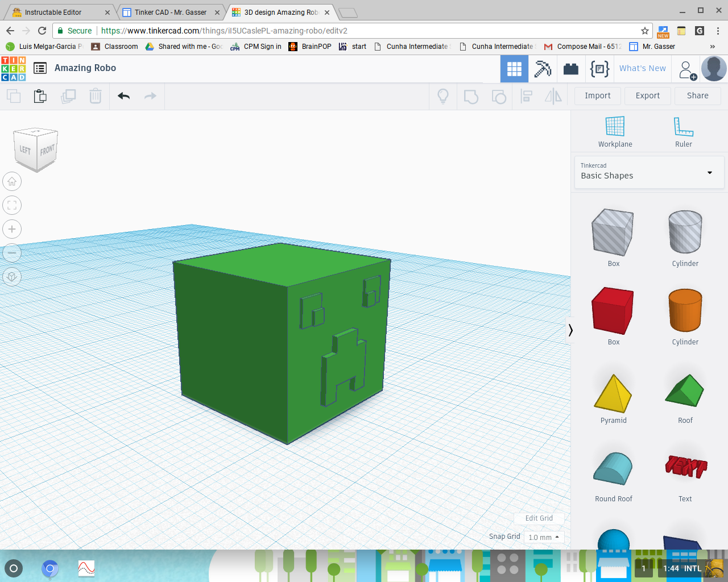Select the Workplane tool
Image resolution: width=728 pixels, height=582 pixels.
615,131
